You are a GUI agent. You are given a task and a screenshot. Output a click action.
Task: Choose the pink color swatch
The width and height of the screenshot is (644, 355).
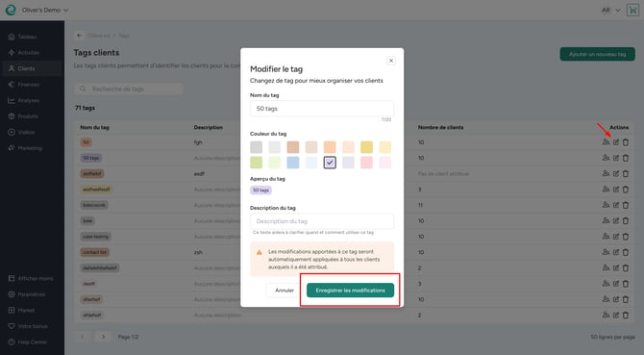pos(366,163)
